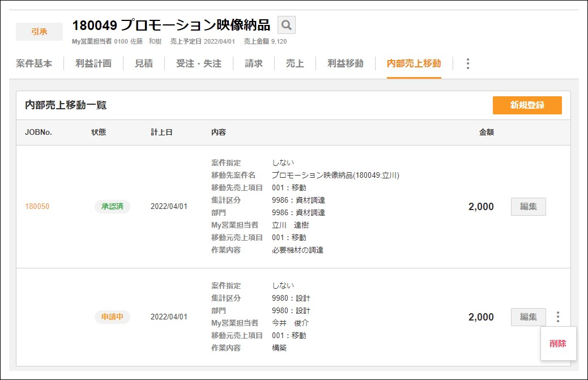Select the 受注・失注 tab
The width and height of the screenshot is (588, 380).
click(199, 63)
